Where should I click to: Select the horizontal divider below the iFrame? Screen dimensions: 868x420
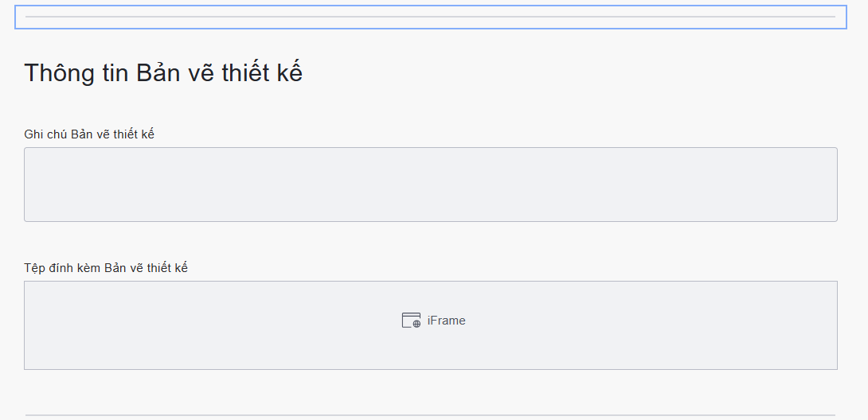coord(430,414)
